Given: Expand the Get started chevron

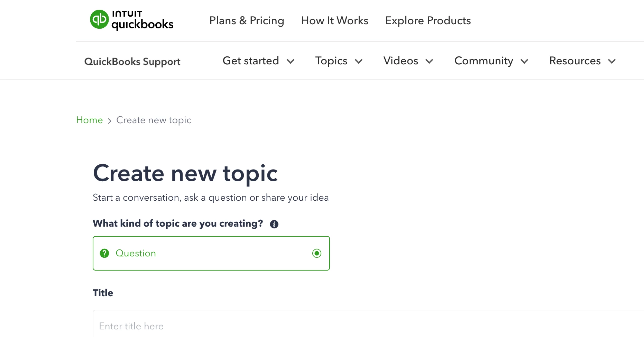Looking at the screenshot, I should pos(291,61).
